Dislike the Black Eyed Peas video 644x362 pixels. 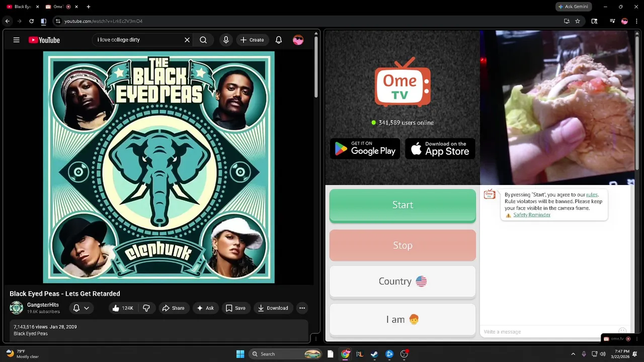pyautogui.click(x=146, y=308)
